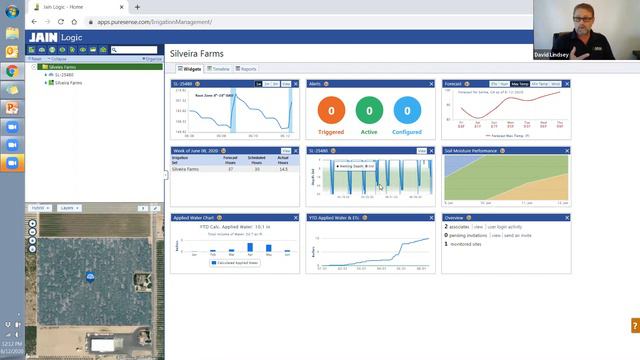
Task: Expand the SL-25480 tree node arrow
Action: [46, 75]
